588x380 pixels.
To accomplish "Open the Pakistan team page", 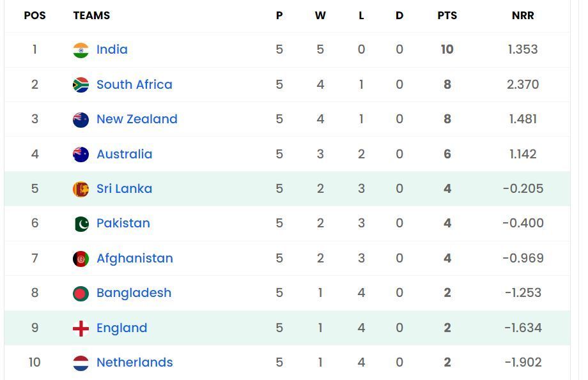I will 123,223.
